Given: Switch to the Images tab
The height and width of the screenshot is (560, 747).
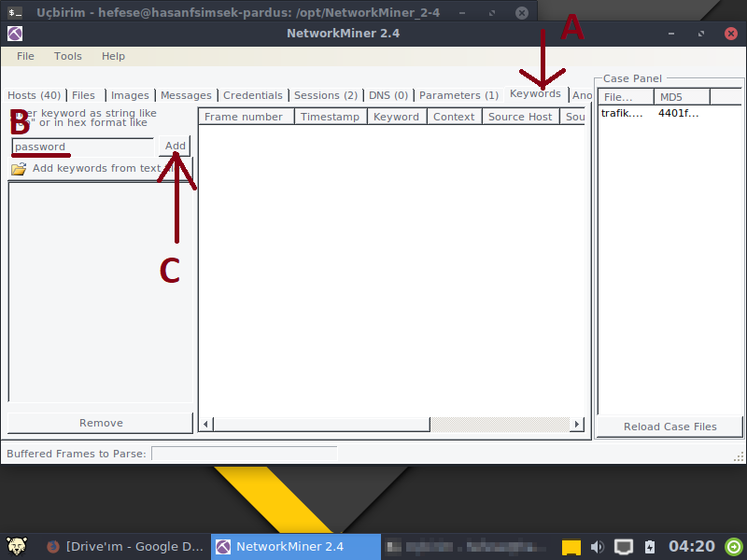Looking at the screenshot, I should point(130,95).
